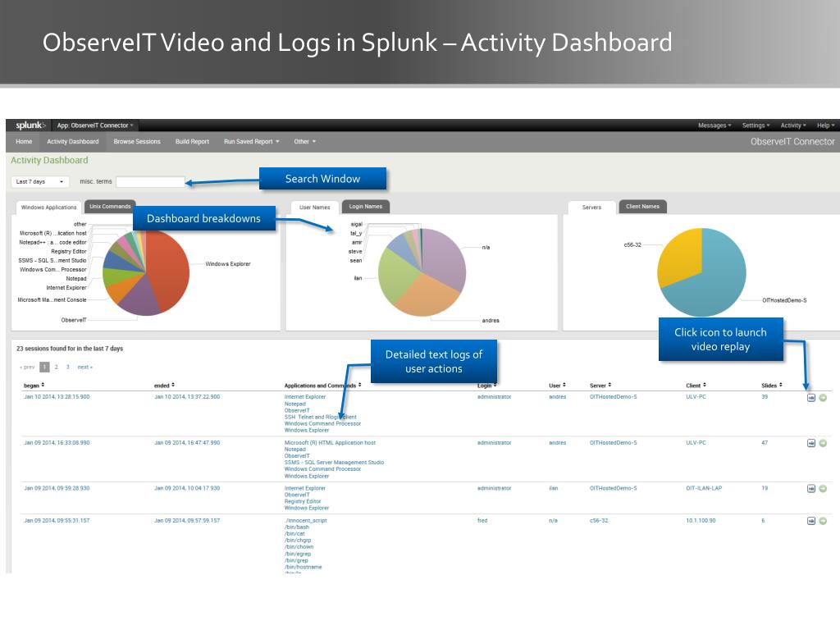Click the './innocent_script' command entry
Viewport: 840px width, 630px height.
click(306, 521)
